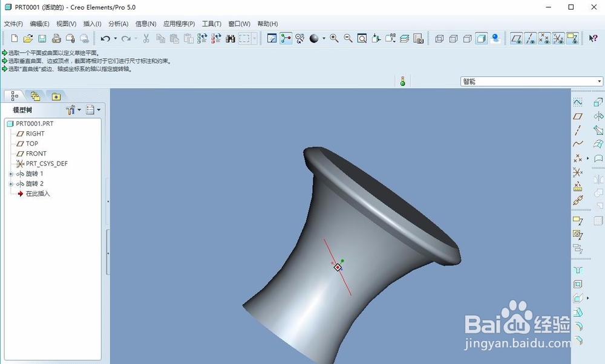The width and height of the screenshot is (605, 364).
Task: Switch display to wireframe
Action: pos(439,39)
